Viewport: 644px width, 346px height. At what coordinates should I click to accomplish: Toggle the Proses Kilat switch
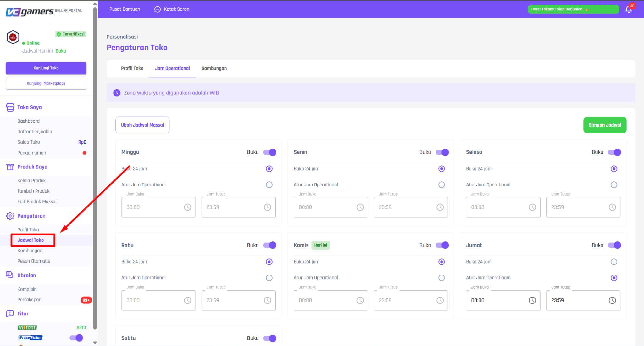pos(76,338)
